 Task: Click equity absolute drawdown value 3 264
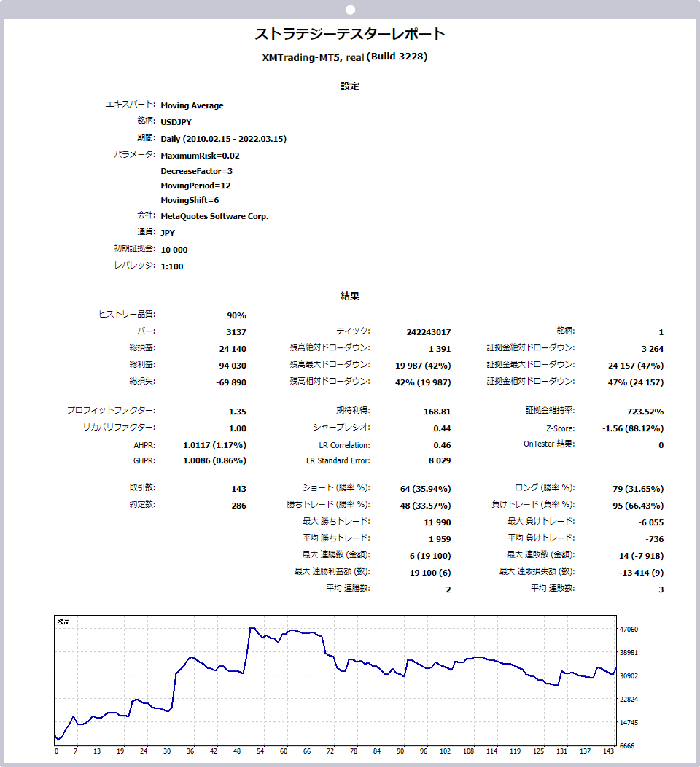[x=653, y=349]
